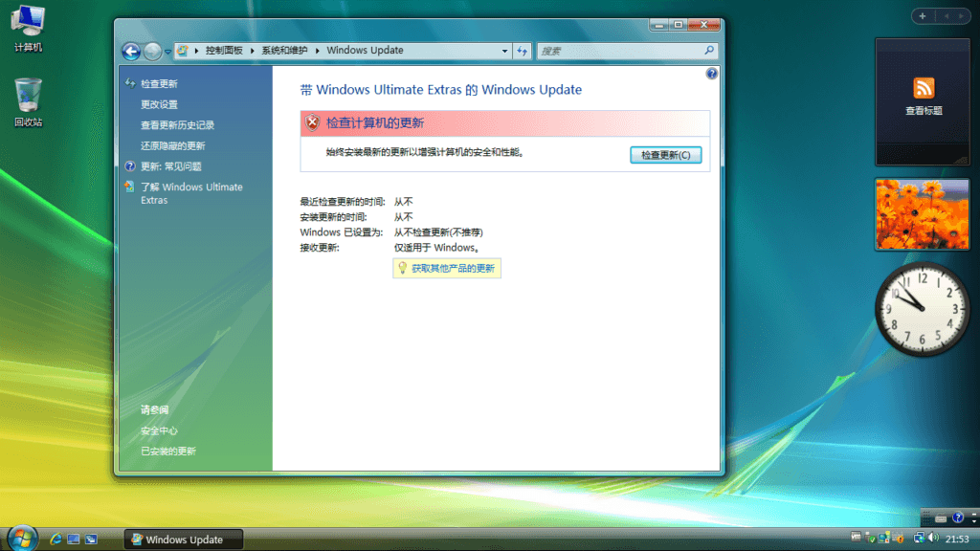Click 检查更新 in the left pane
This screenshot has height=551, width=980.
pyautogui.click(x=159, y=84)
